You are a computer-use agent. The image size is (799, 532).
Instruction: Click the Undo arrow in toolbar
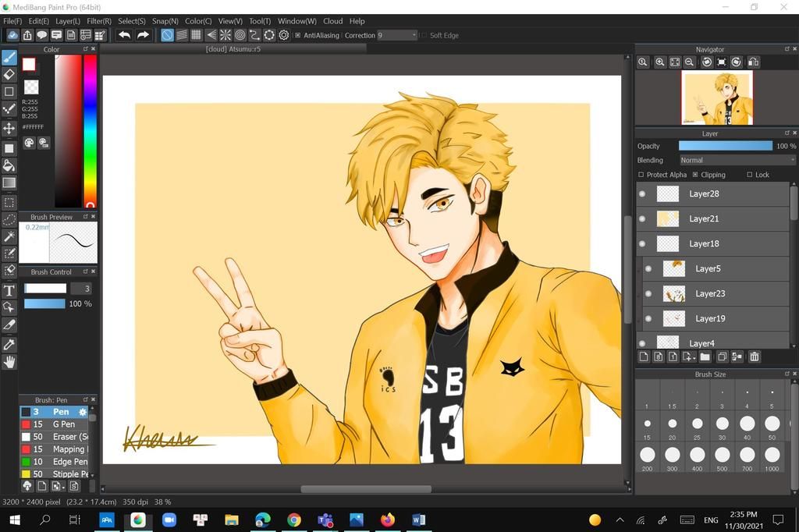tap(124, 35)
